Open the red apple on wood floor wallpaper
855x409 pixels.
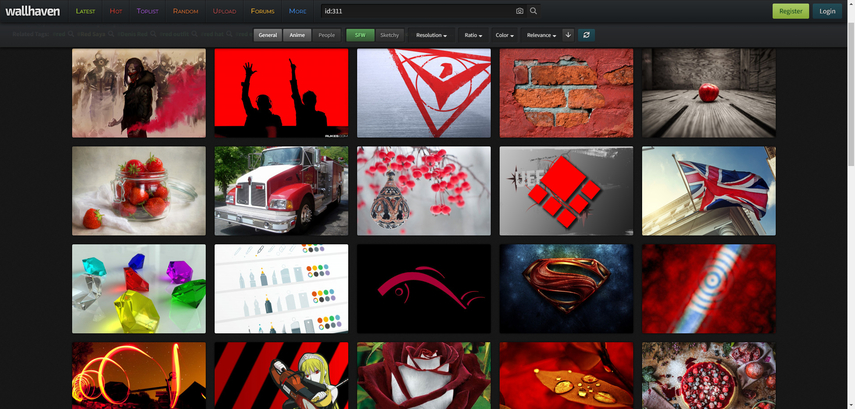click(709, 93)
